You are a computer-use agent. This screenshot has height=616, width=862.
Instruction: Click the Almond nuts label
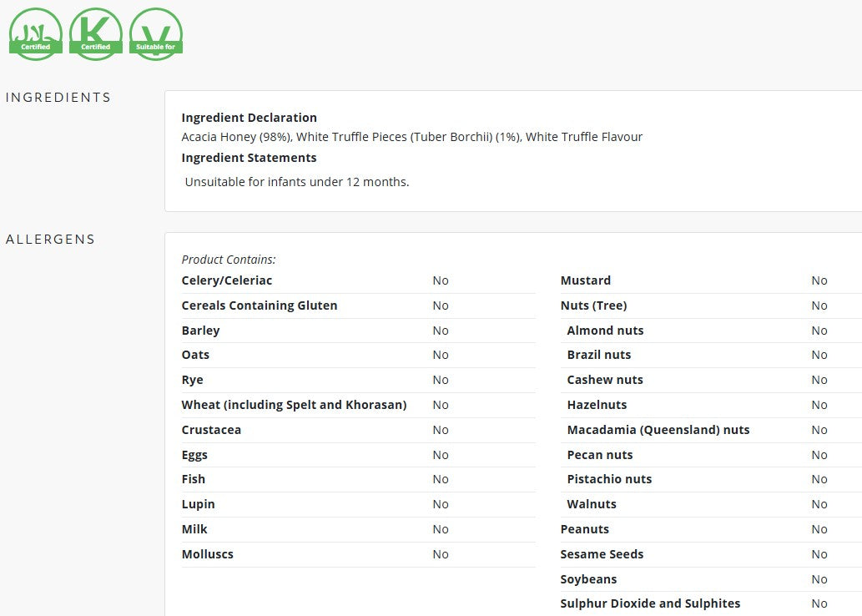click(x=605, y=331)
